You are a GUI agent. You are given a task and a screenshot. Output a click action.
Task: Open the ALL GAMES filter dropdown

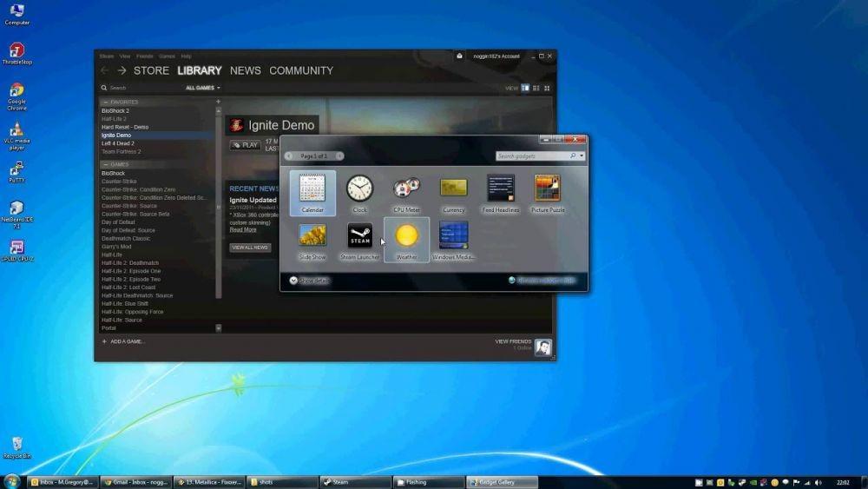(202, 88)
